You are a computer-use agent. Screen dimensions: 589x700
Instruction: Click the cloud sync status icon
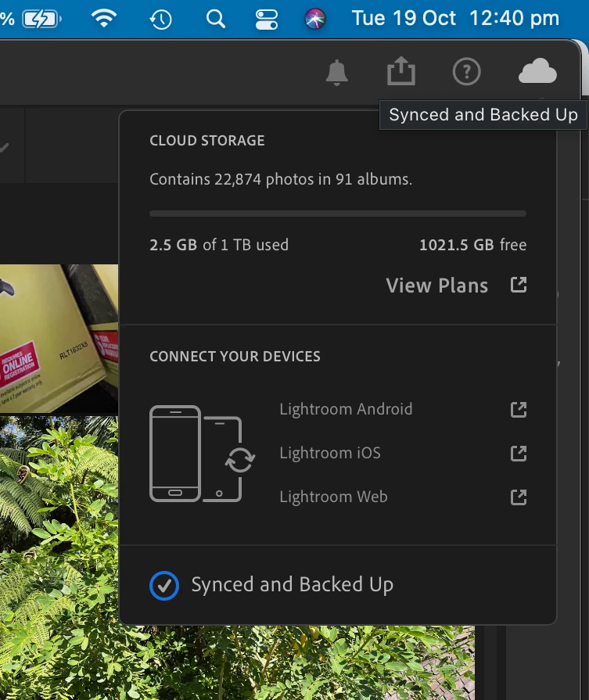coord(537,71)
